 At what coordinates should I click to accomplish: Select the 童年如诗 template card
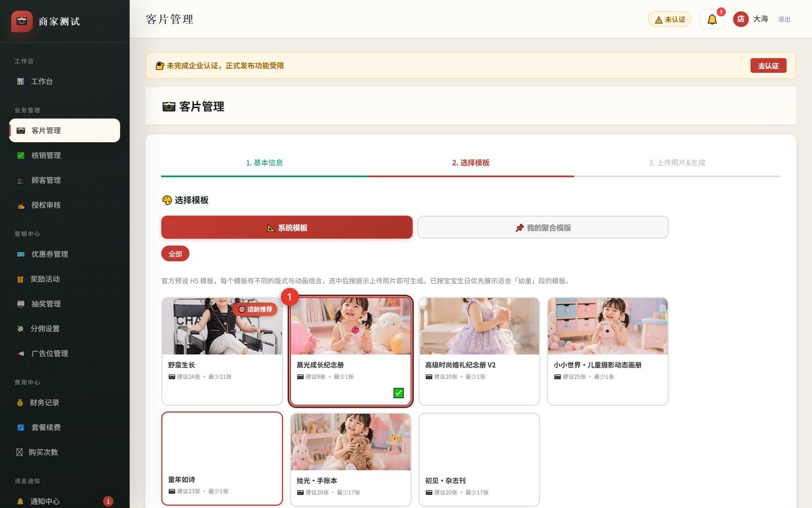tap(222, 458)
